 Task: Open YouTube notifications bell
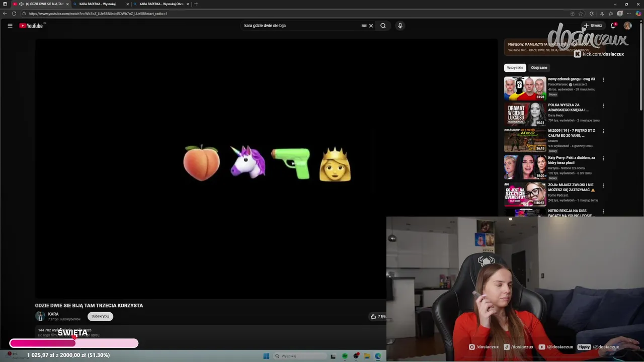coord(613,26)
